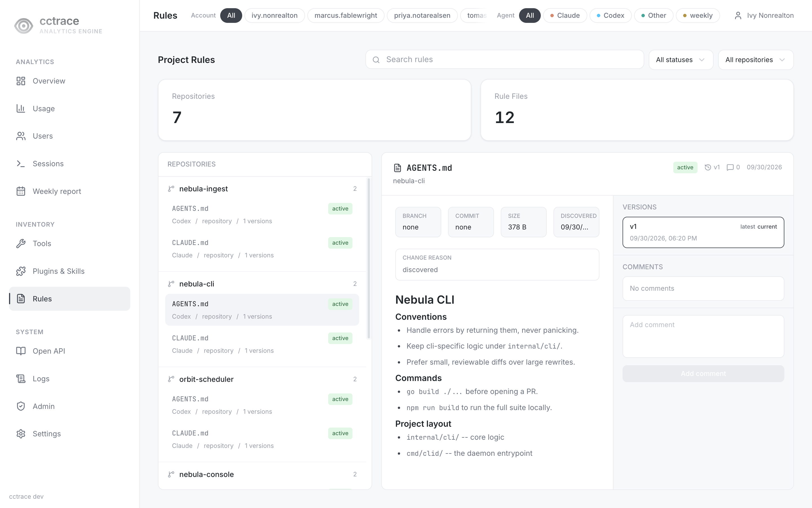Click the magnifier icon in the search box

pos(376,60)
